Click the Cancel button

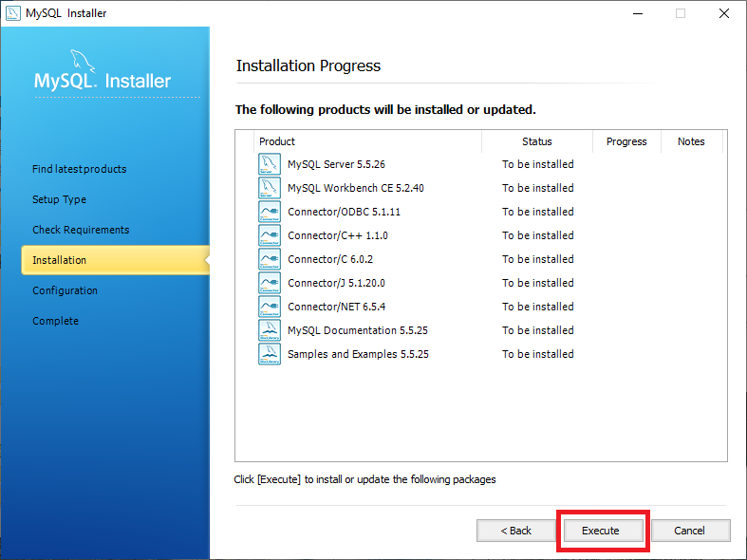pyautogui.click(x=690, y=531)
